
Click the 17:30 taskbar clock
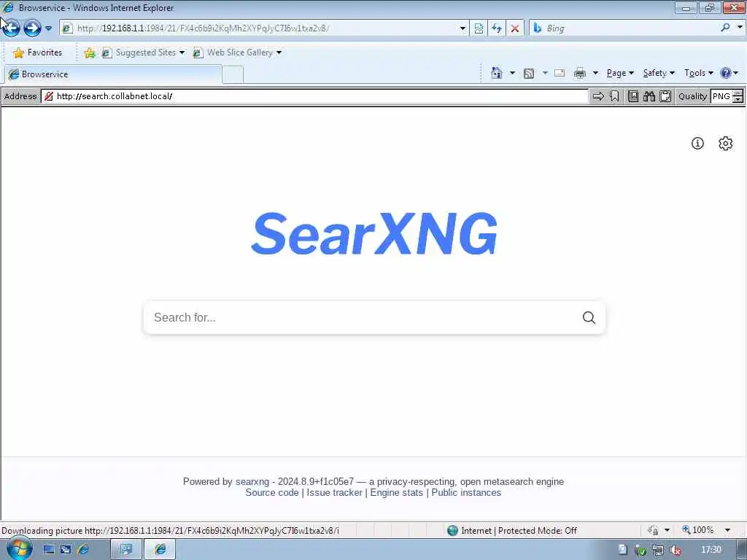coord(711,550)
